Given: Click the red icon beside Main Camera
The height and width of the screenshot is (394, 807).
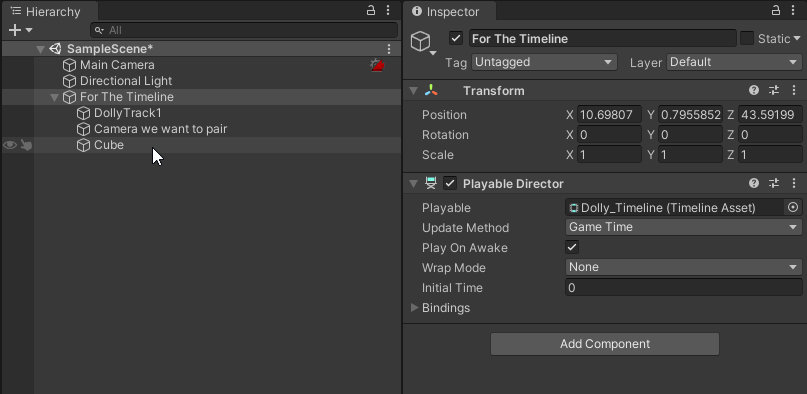Looking at the screenshot, I should [377, 65].
